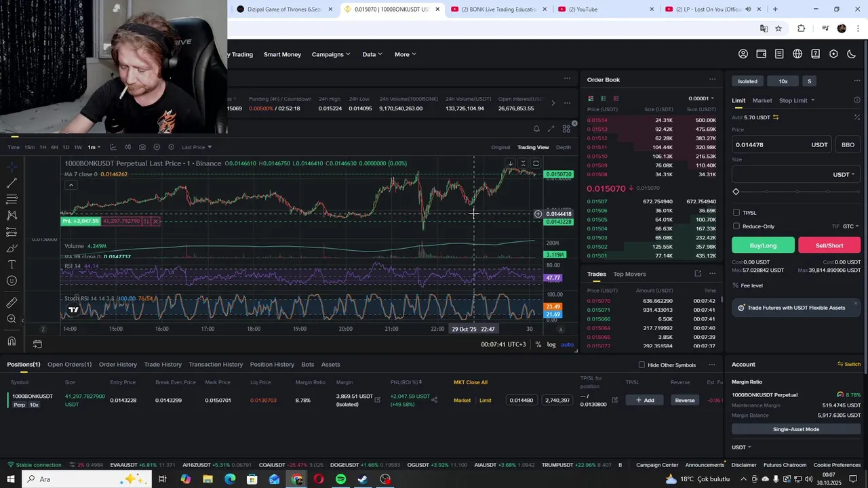
Task: Open the Fibonacci retracement tool group
Action: [x=12, y=199]
